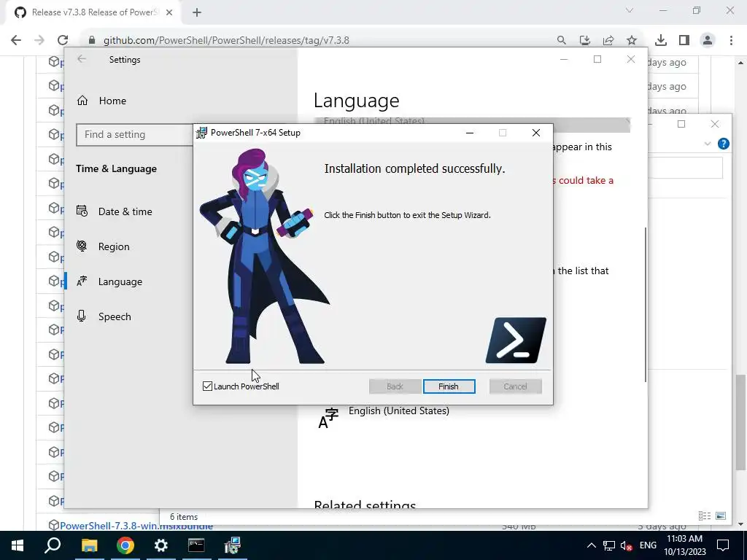Switch Explorer to large icons view

[x=721, y=516]
